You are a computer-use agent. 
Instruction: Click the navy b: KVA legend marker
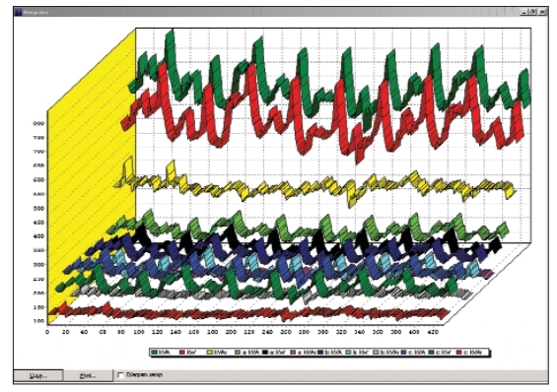[320, 353]
